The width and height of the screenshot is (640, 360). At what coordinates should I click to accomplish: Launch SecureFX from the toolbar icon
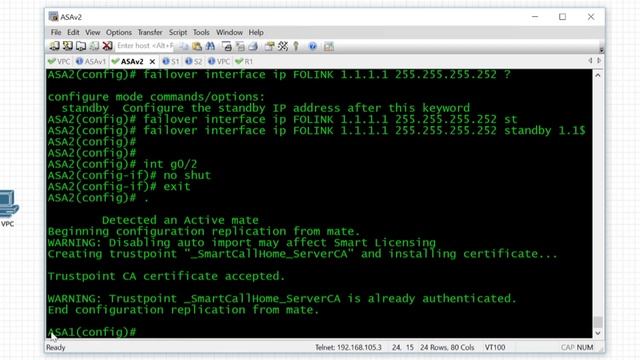(329, 47)
